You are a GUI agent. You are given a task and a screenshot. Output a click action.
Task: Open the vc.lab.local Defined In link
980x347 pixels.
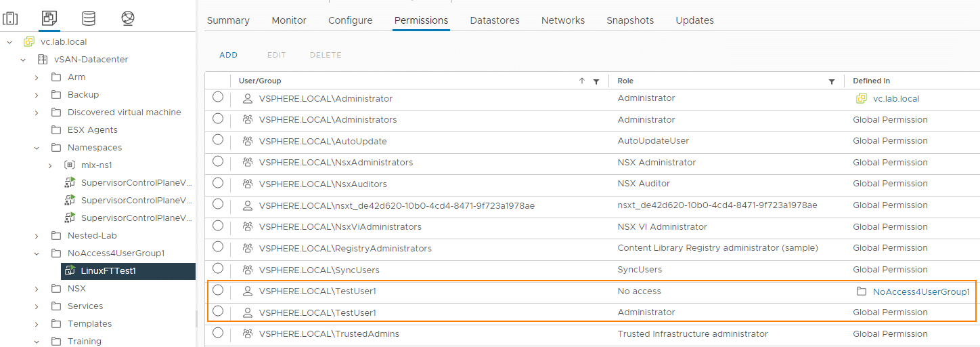point(896,98)
